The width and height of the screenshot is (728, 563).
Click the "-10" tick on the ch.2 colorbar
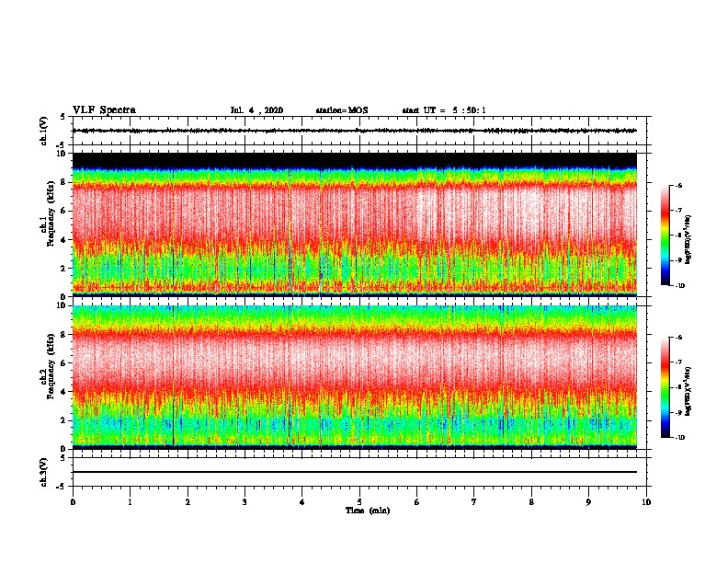pyautogui.click(x=680, y=438)
